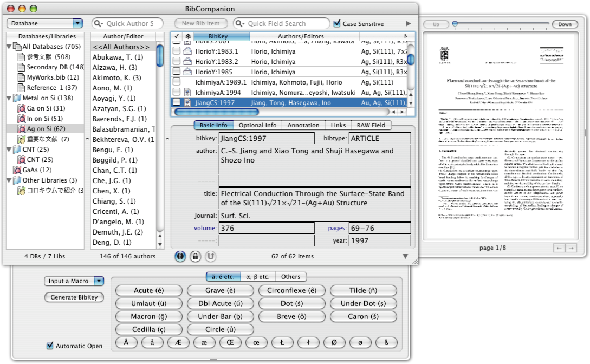Image resolution: width=590 pixels, height=364 pixels.
Task: Click the lock icon button
Action: pyautogui.click(x=195, y=256)
